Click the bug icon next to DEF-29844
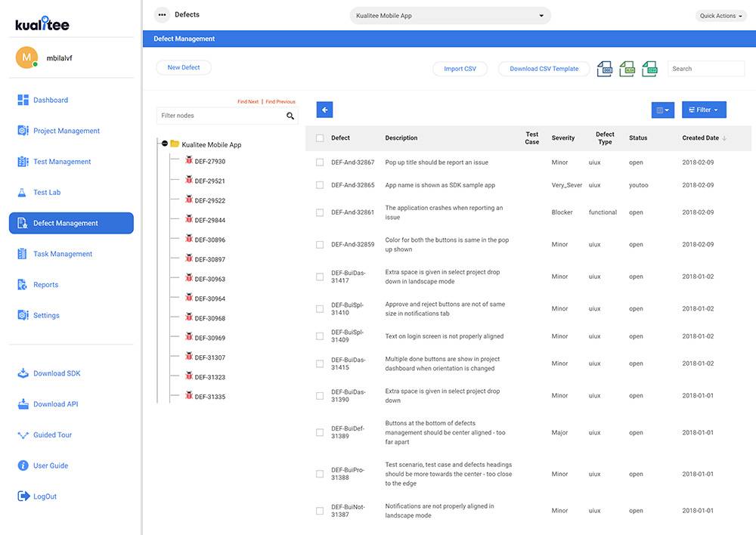The image size is (756, 535). pos(189,219)
